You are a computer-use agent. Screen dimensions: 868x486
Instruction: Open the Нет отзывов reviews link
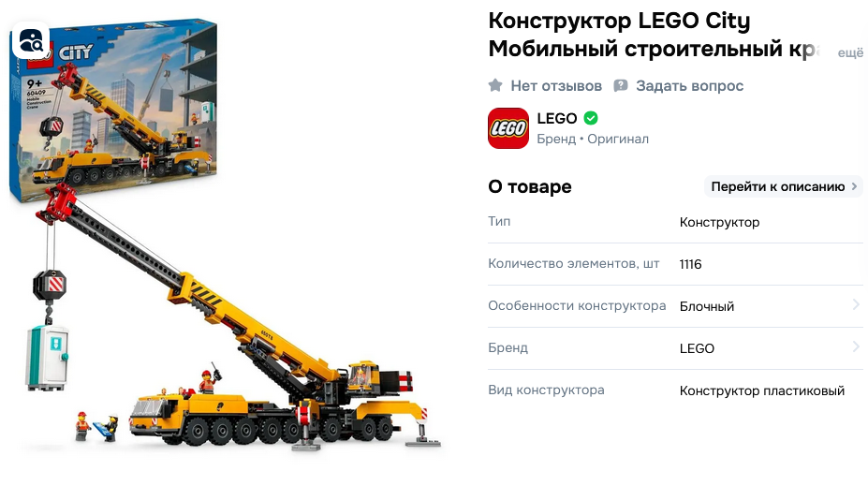pyautogui.click(x=556, y=86)
